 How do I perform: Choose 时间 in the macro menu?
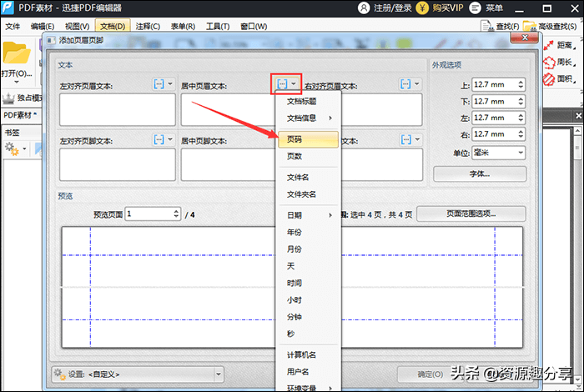[x=308, y=283]
